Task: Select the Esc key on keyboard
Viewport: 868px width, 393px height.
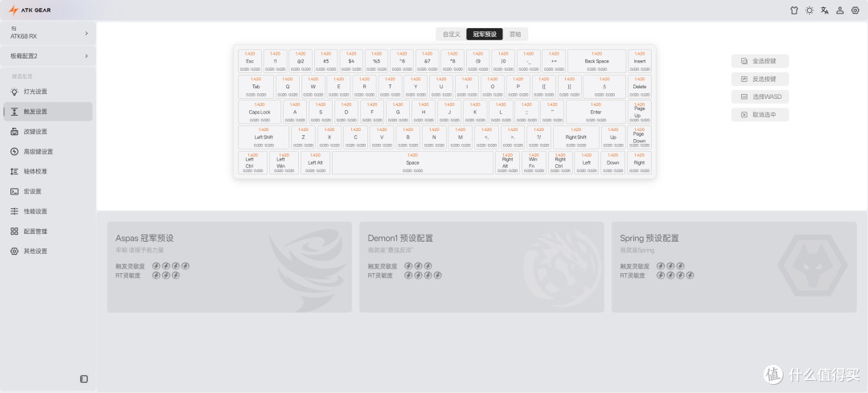Action: tap(250, 61)
